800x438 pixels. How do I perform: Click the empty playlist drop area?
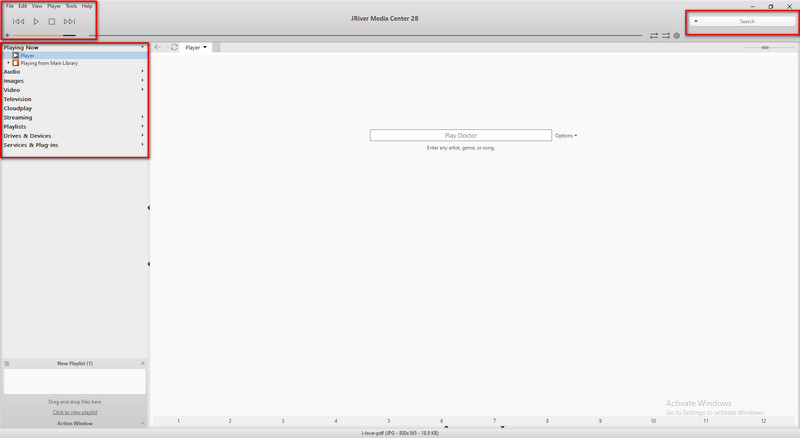pyautogui.click(x=74, y=381)
